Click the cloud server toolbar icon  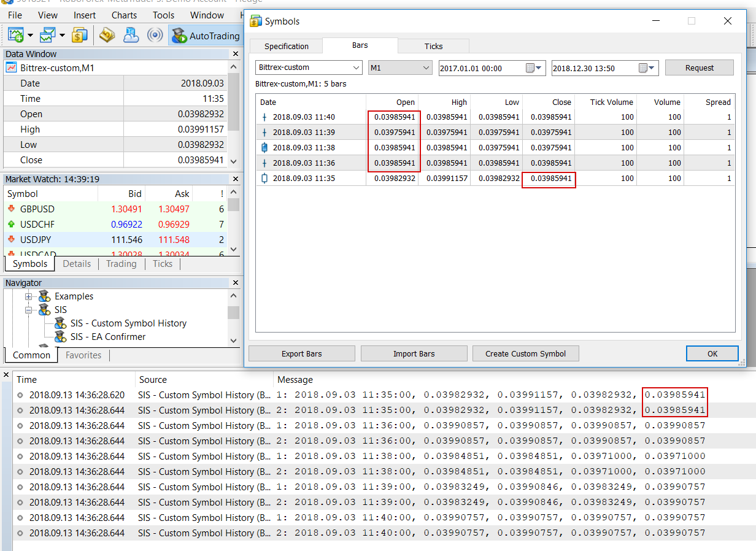coord(131,36)
